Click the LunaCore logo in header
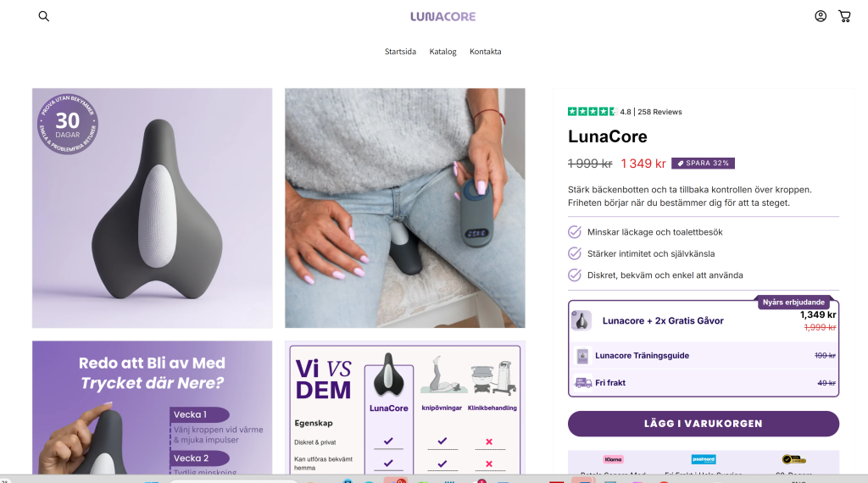 click(x=442, y=17)
